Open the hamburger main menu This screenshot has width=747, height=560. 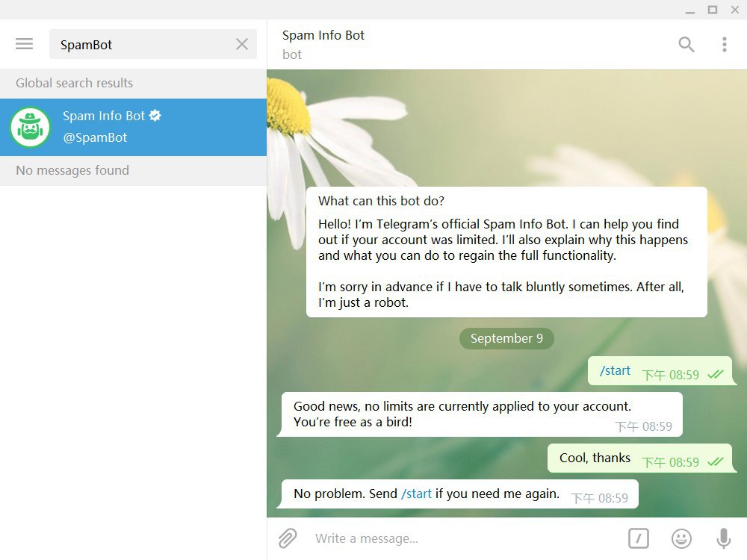pyautogui.click(x=25, y=44)
